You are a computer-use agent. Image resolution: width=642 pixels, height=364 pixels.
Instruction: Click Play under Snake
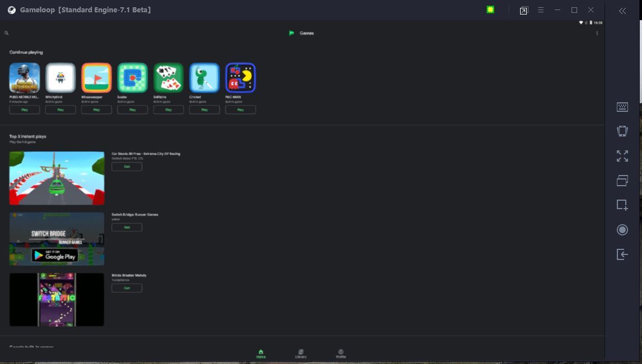(x=133, y=110)
